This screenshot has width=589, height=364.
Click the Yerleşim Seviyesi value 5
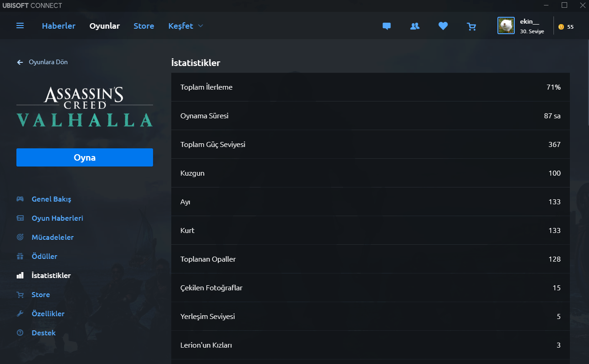[x=558, y=317]
